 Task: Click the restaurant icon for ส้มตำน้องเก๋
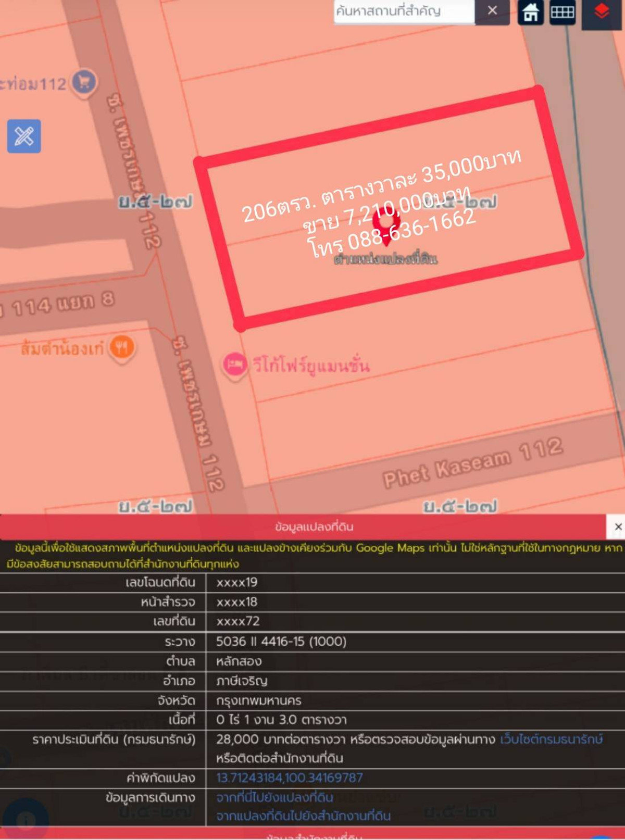tap(122, 347)
